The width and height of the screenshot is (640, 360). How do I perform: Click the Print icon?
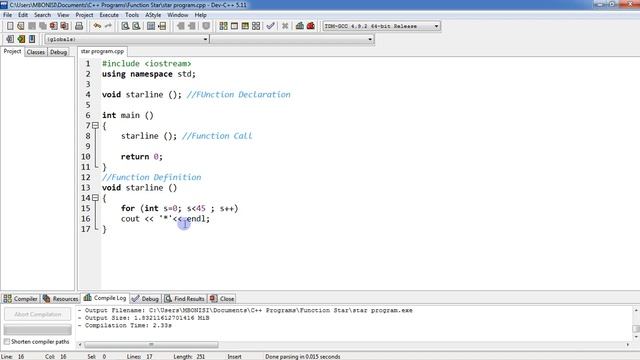[79, 26]
